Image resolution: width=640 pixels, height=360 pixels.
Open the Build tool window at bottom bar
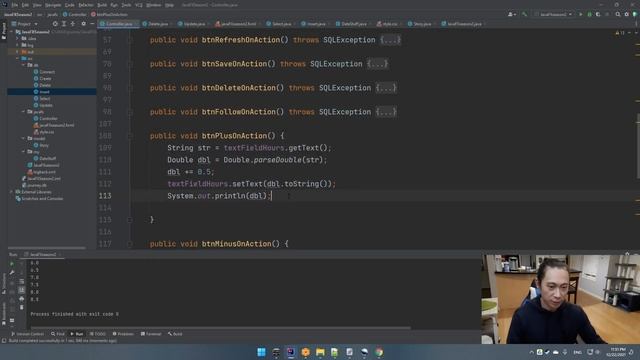pos(175,334)
